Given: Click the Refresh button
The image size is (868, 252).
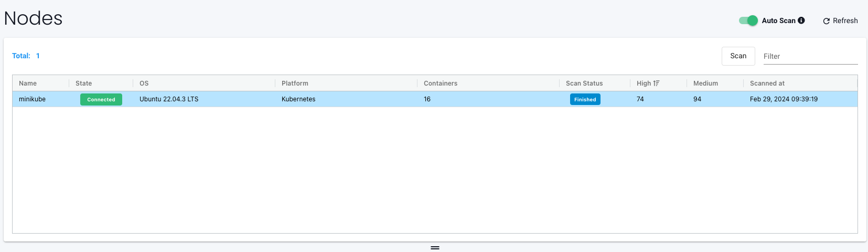Looking at the screenshot, I should click(x=840, y=20).
